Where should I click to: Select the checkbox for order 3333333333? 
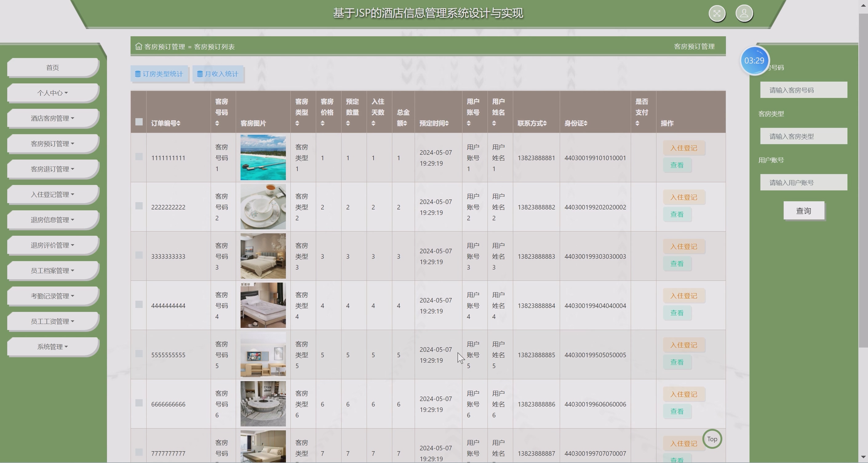[139, 255]
